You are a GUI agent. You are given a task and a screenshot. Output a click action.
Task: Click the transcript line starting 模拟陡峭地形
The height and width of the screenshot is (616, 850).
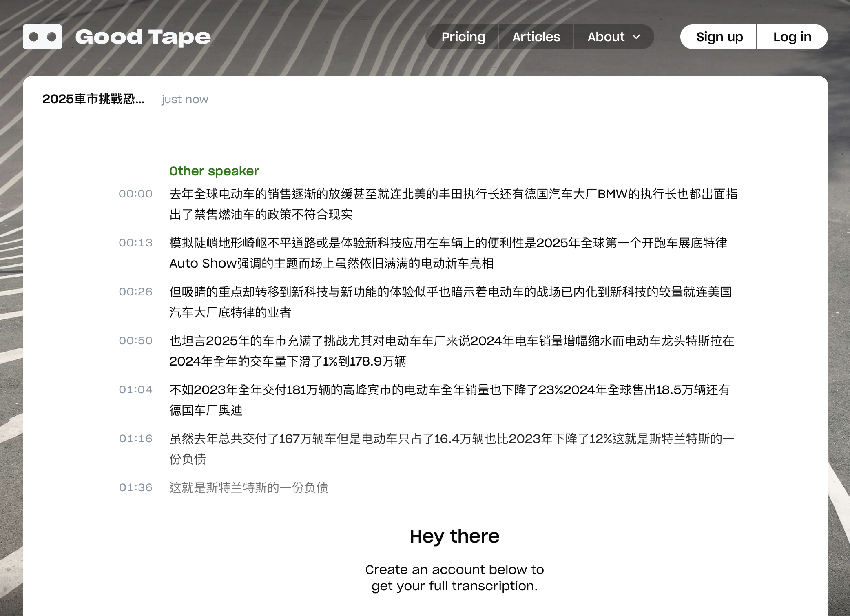[449, 253]
